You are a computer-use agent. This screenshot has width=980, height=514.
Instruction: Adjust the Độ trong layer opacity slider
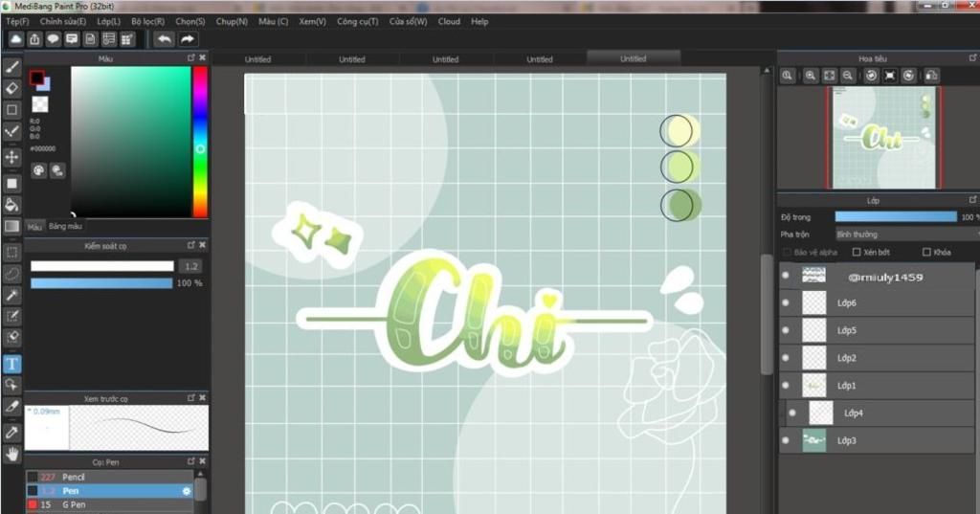point(896,217)
